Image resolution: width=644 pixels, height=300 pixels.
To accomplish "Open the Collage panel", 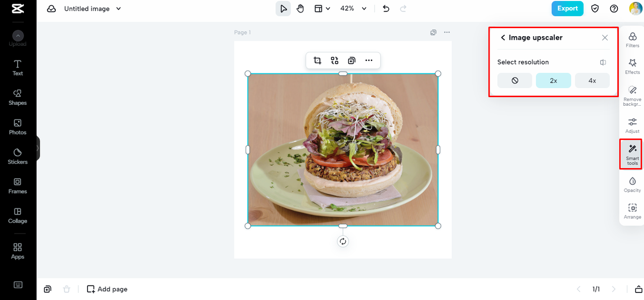I will coord(18,216).
